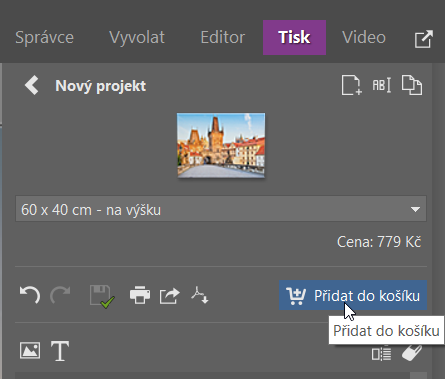Click the duplicate pages icon
This screenshot has width=445, height=379.
coord(412,85)
